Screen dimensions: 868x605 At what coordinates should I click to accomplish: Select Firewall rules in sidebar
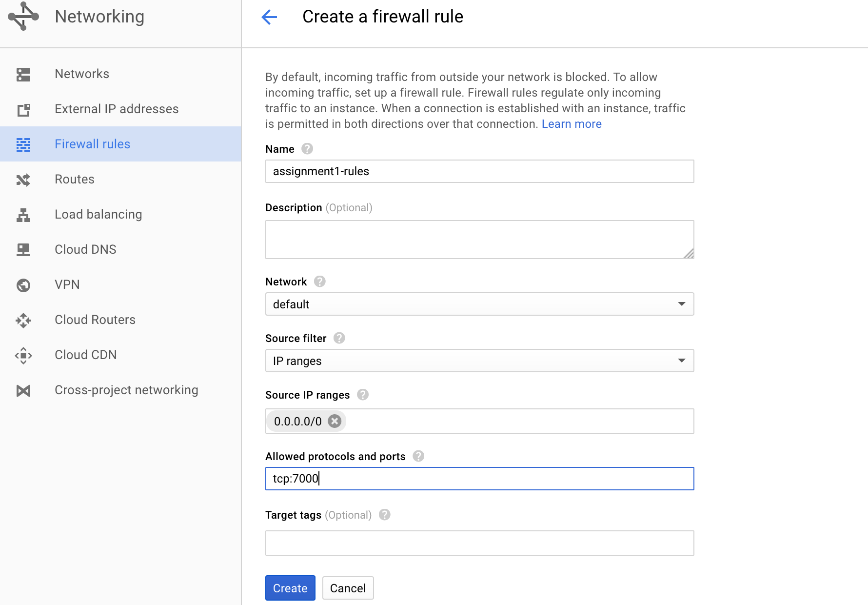92,144
